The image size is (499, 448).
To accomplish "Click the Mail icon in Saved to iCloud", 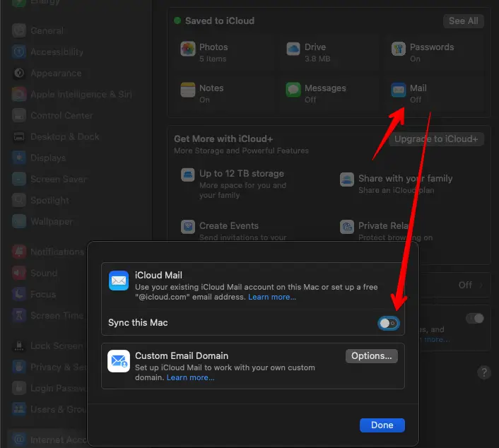I will click(399, 90).
